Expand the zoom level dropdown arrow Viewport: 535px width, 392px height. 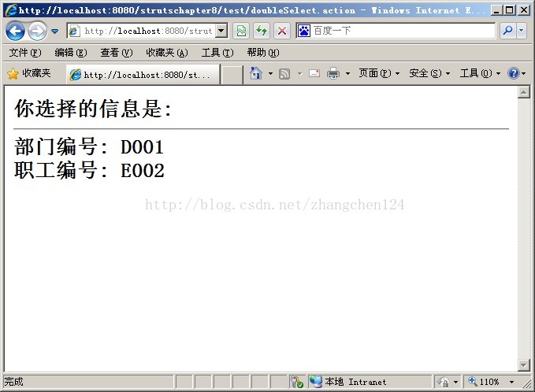pos(511,382)
